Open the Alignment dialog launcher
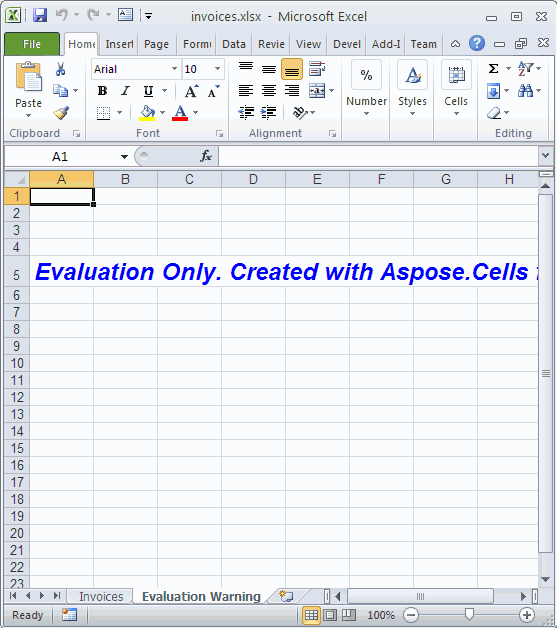 pos(332,134)
